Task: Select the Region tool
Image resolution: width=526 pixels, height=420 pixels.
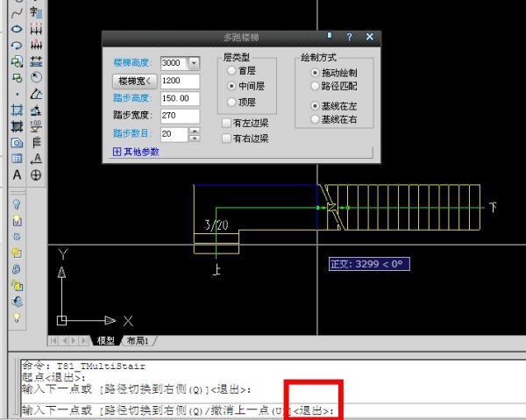Action: tap(17, 143)
